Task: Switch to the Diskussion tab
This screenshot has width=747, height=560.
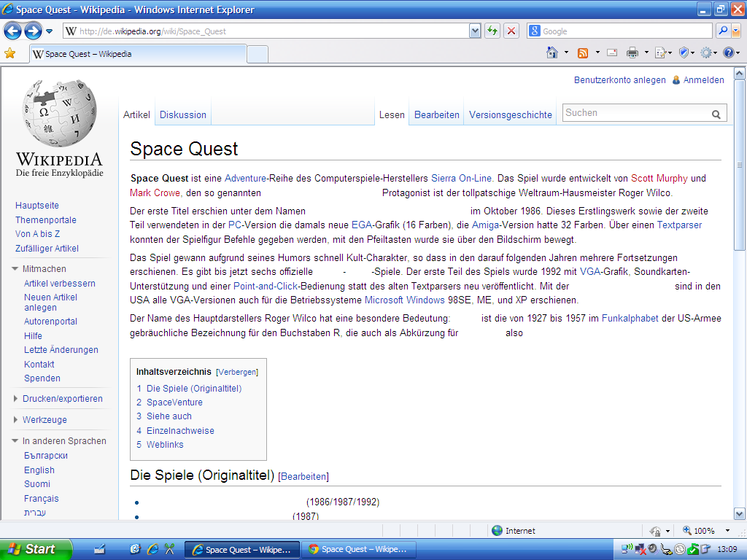Action: 183,114
